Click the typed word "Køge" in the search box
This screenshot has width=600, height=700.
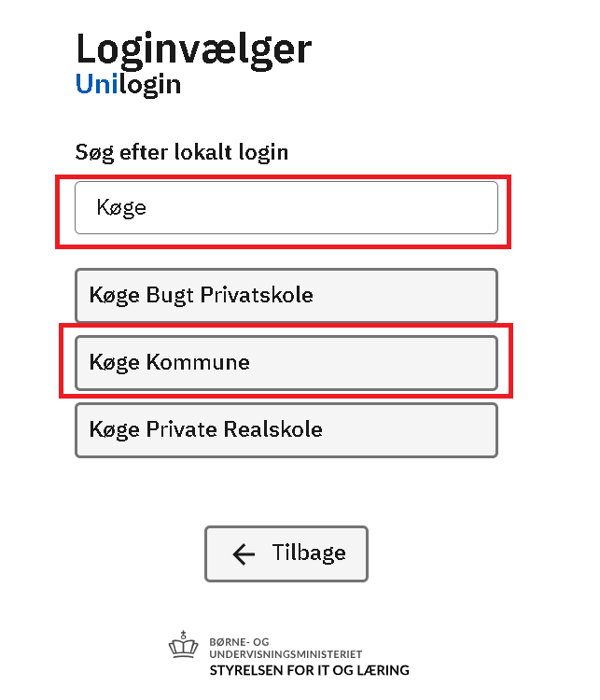click(x=121, y=207)
